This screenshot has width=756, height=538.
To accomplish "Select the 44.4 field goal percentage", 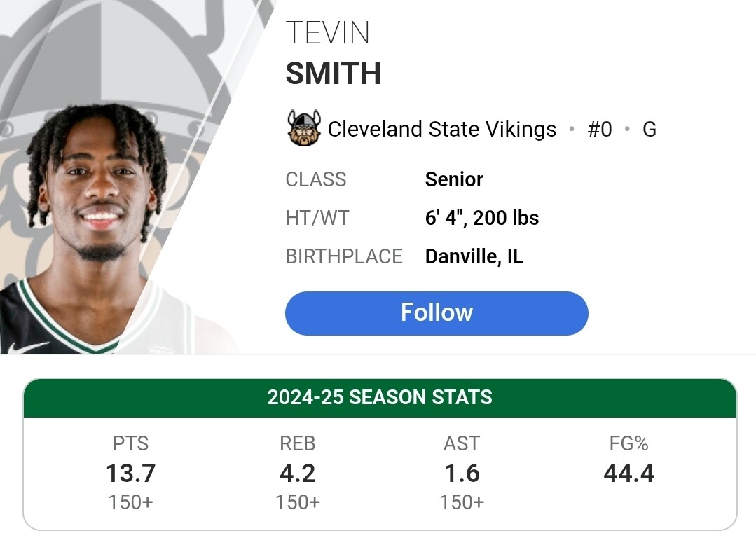I will coord(628,474).
